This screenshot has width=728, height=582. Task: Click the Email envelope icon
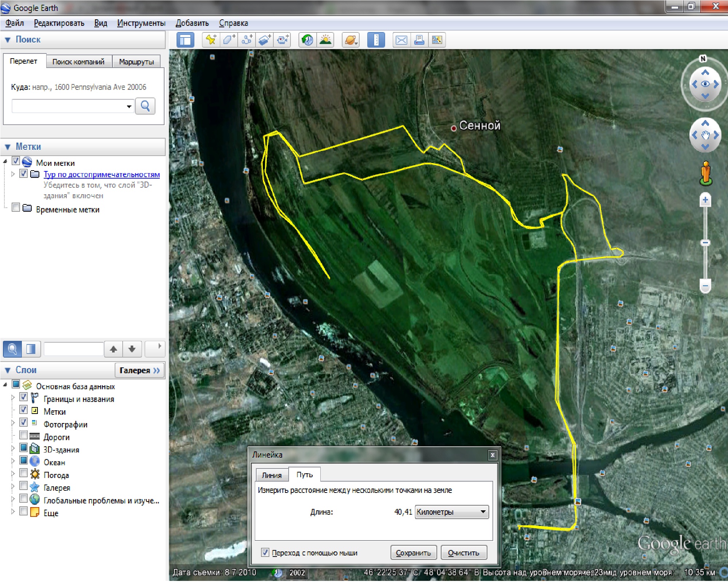click(x=401, y=40)
